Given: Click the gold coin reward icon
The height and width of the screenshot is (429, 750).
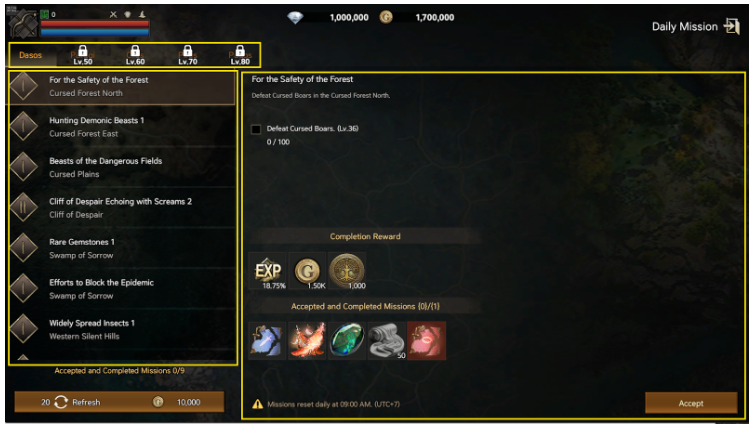Looking at the screenshot, I should tap(307, 271).
